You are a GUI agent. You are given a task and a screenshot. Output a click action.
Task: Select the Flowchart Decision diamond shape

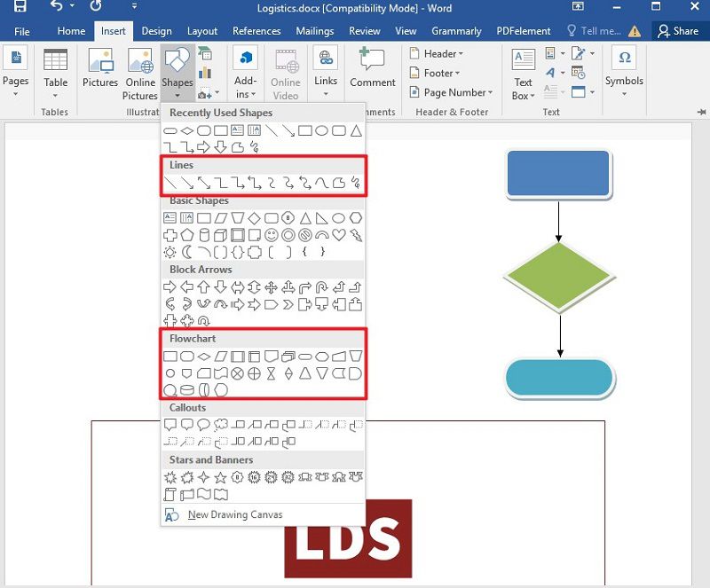(x=204, y=357)
